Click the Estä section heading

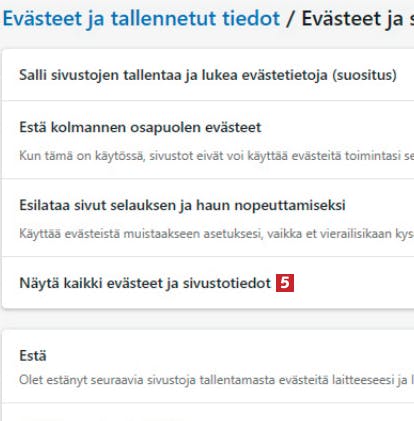pyautogui.click(x=33, y=356)
